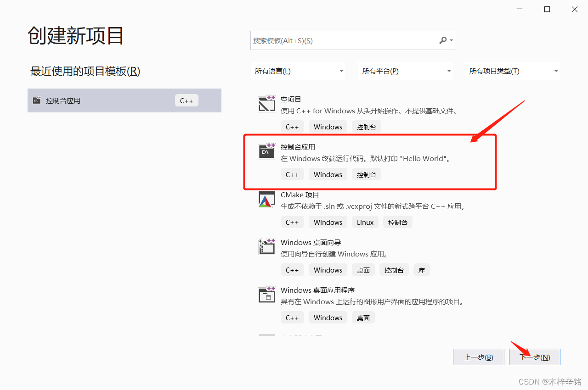Screen dimensions: 588x390
Task: Click description 在 Windows 终端运行代码
Action: tap(366, 158)
